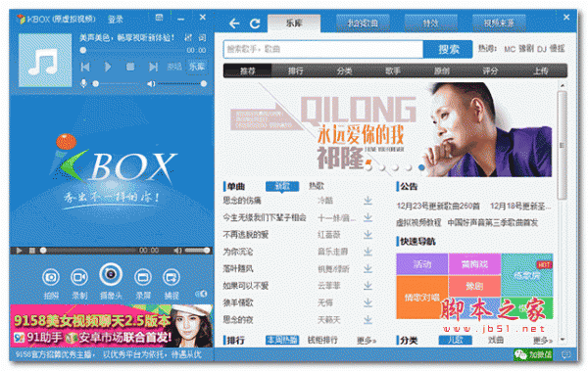This screenshot has height=371, width=588.
Task: Mute the speaker icon in the audio player
Action: 151,84
